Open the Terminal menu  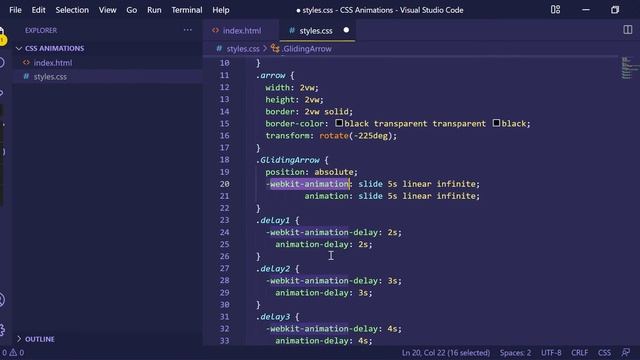pos(187,10)
